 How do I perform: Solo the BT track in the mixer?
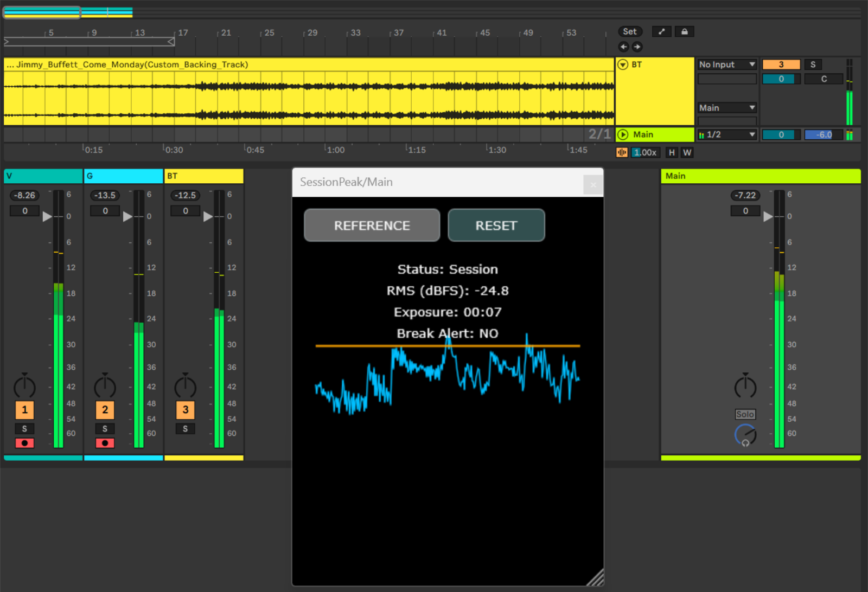[185, 428]
